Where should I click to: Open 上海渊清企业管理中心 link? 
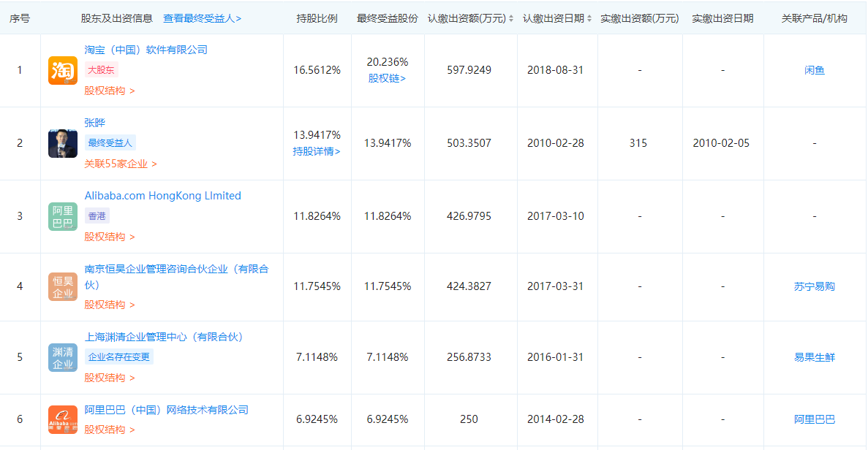(163, 337)
